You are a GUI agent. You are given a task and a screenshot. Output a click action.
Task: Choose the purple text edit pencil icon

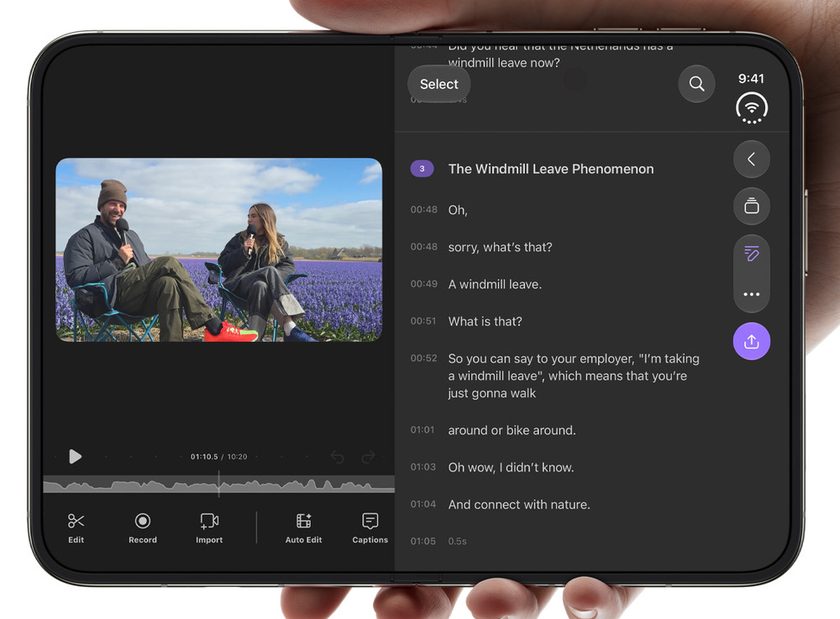click(752, 254)
